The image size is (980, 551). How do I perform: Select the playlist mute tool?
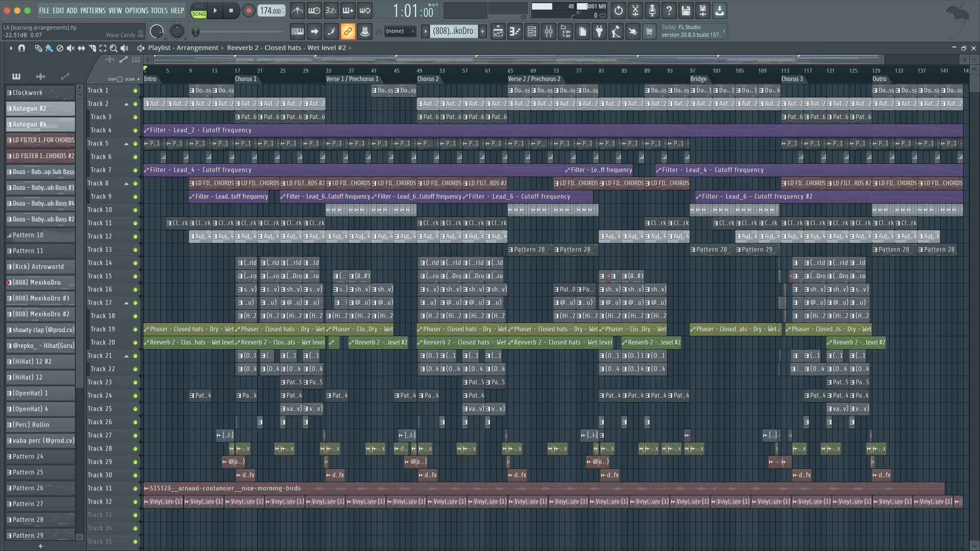70,48
